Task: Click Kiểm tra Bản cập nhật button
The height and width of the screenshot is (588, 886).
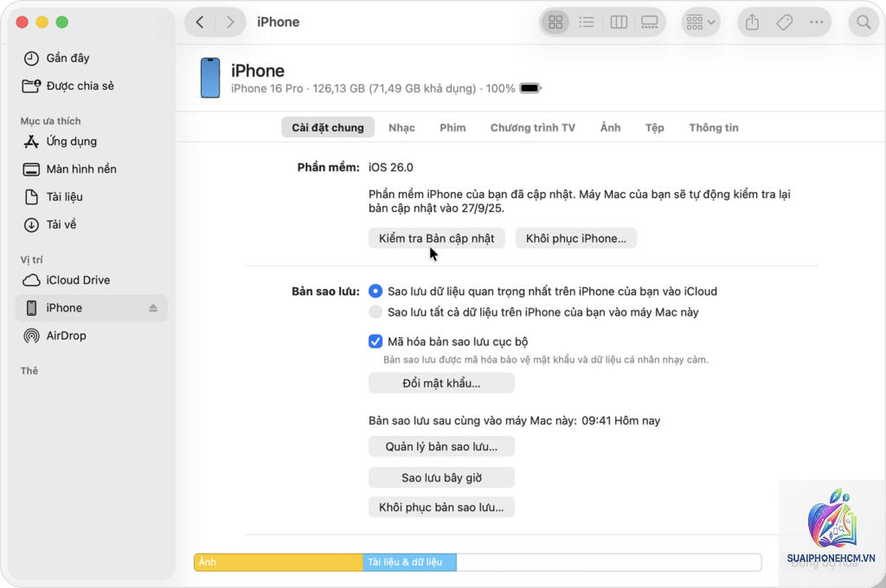Action: [x=437, y=239]
